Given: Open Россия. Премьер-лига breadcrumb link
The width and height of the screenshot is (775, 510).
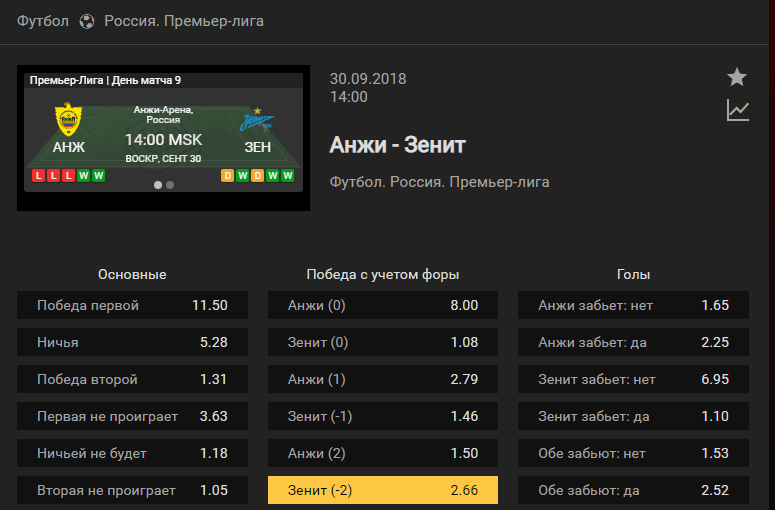Looking at the screenshot, I should click(184, 21).
